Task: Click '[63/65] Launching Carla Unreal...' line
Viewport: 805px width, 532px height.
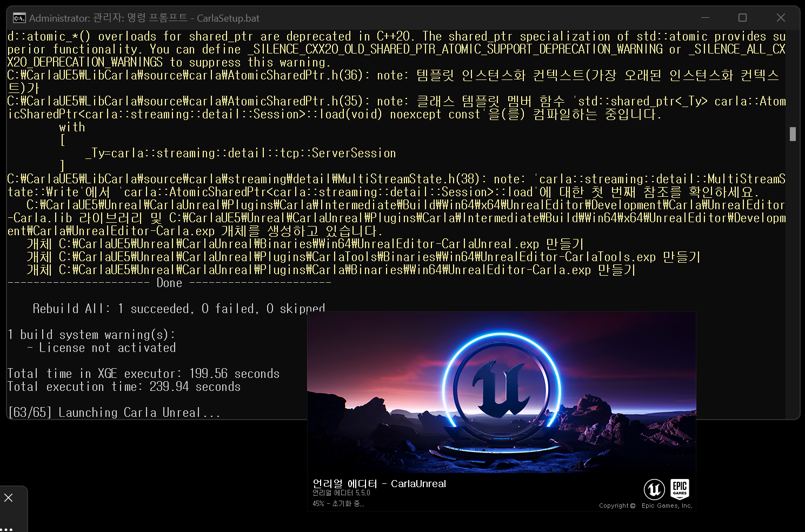Action: click(x=114, y=413)
